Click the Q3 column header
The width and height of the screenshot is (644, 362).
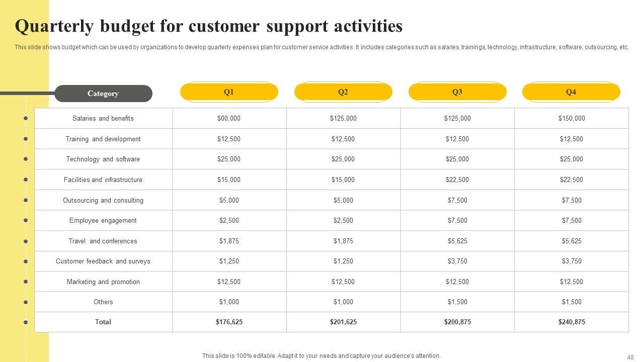coord(457,92)
